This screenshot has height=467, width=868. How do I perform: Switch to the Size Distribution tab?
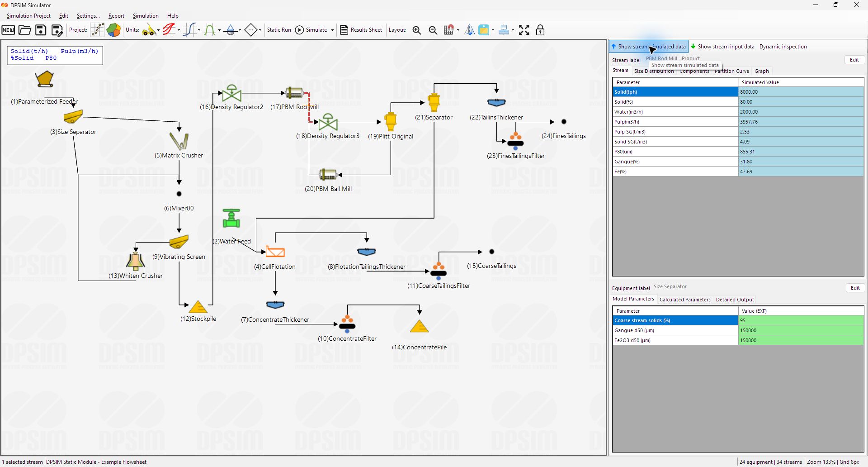point(654,71)
